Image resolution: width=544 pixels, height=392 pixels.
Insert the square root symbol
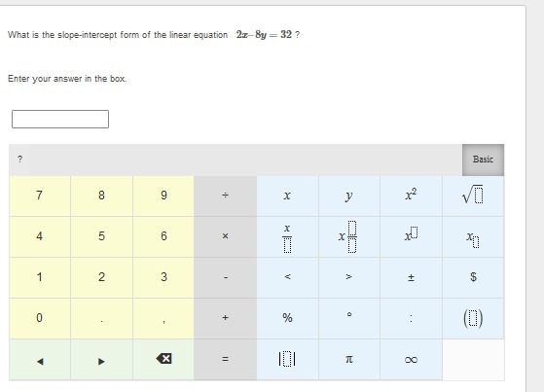click(x=473, y=196)
